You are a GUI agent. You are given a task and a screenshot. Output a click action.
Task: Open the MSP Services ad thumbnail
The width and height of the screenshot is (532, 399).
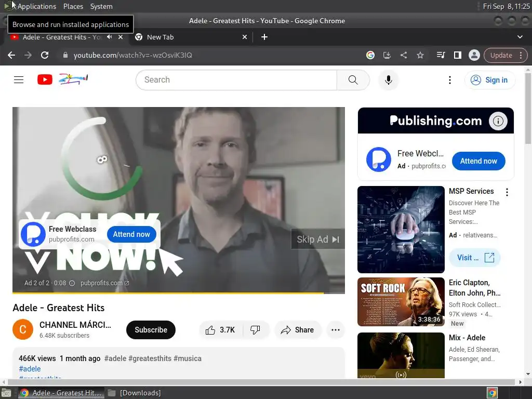pos(401,229)
